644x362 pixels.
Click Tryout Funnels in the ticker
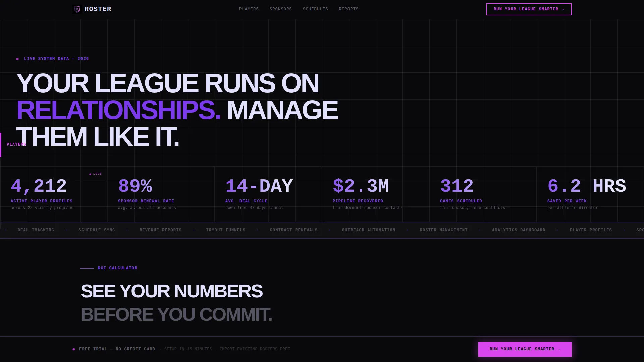pos(226,230)
